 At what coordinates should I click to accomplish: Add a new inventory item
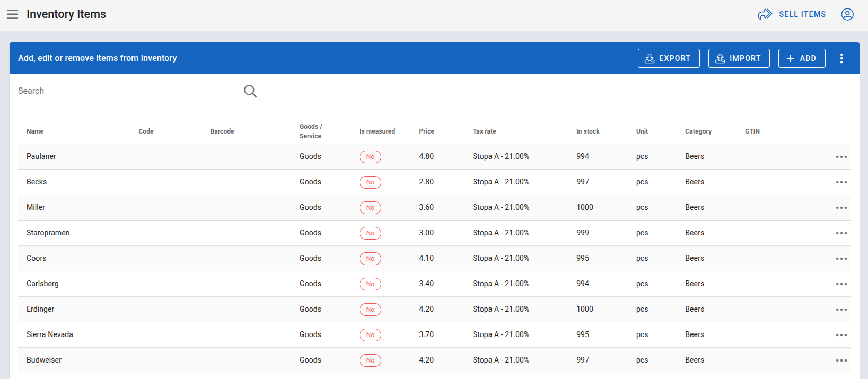click(x=802, y=58)
